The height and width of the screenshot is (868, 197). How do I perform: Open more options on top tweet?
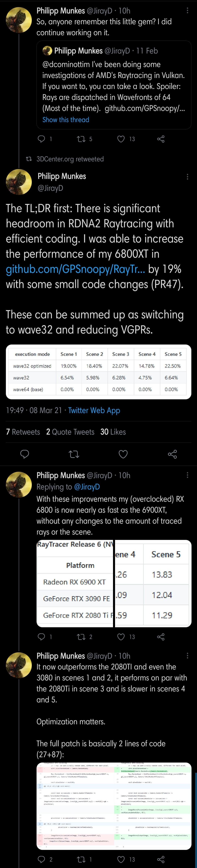point(187,11)
